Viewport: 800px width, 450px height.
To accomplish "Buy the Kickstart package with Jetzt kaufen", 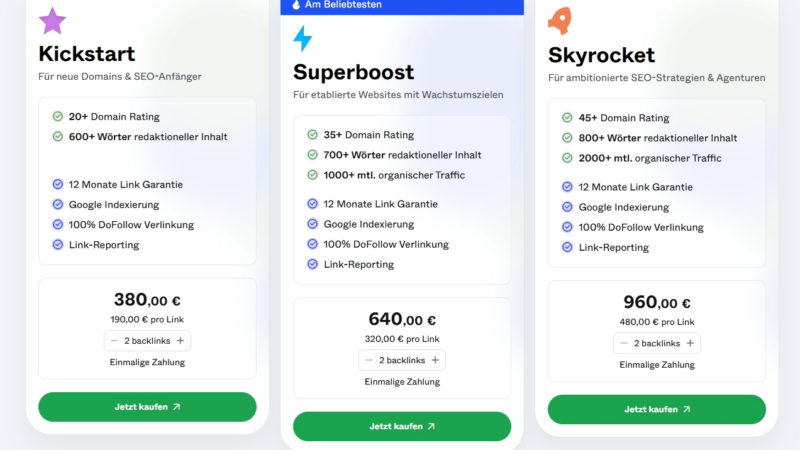I will click(x=147, y=407).
